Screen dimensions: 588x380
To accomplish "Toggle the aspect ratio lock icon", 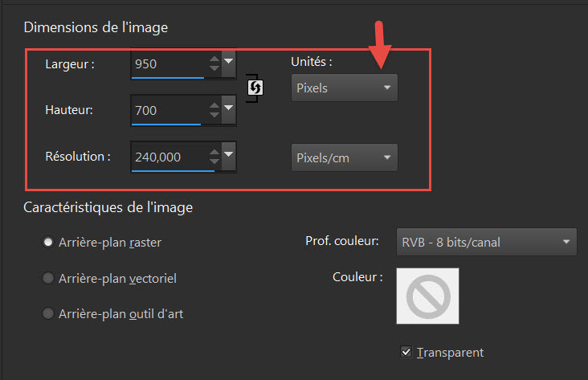I will tap(255, 88).
